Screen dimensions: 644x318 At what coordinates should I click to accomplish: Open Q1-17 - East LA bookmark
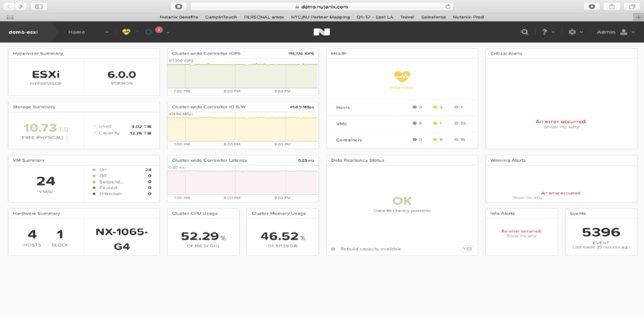click(x=375, y=17)
